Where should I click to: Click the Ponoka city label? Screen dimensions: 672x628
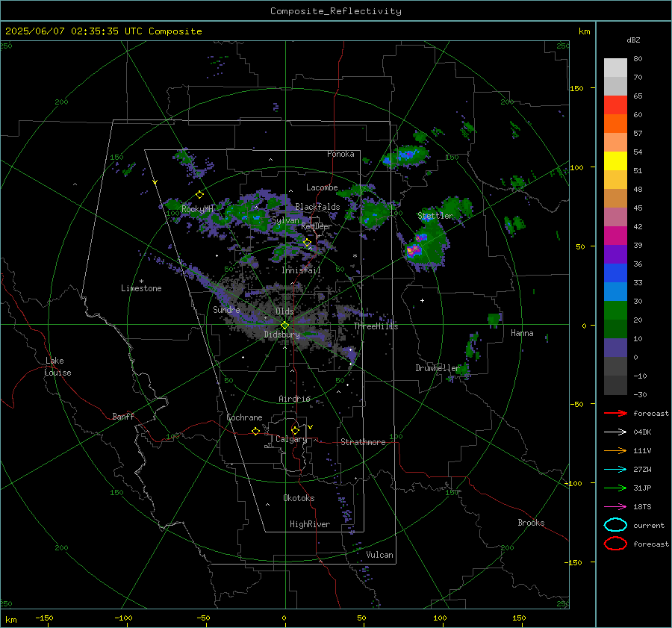[340, 154]
